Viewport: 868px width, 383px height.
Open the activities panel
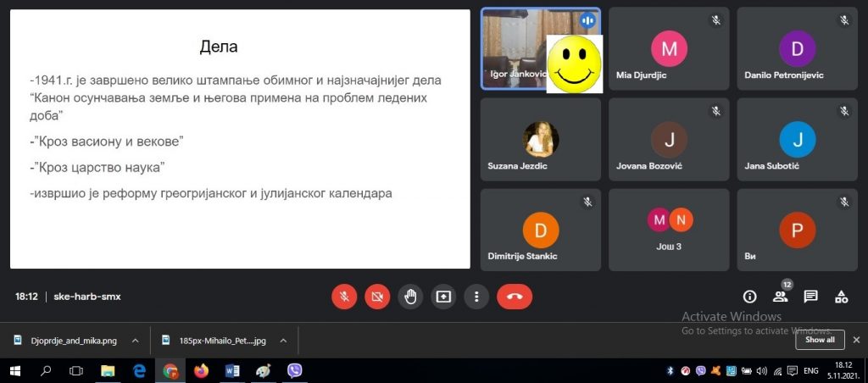click(x=841, y=297)
